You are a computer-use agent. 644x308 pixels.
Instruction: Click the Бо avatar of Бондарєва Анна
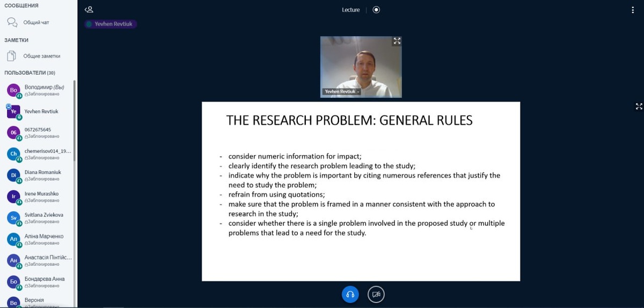(x=13, y=282)
